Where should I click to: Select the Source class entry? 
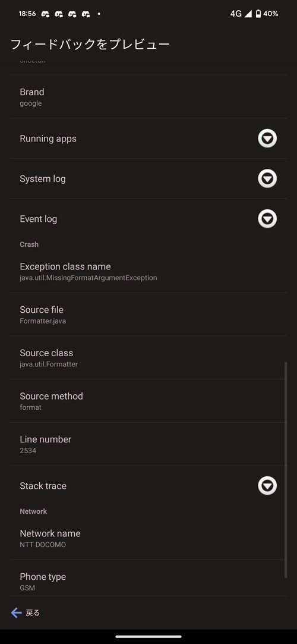click(x=148, y=358)
